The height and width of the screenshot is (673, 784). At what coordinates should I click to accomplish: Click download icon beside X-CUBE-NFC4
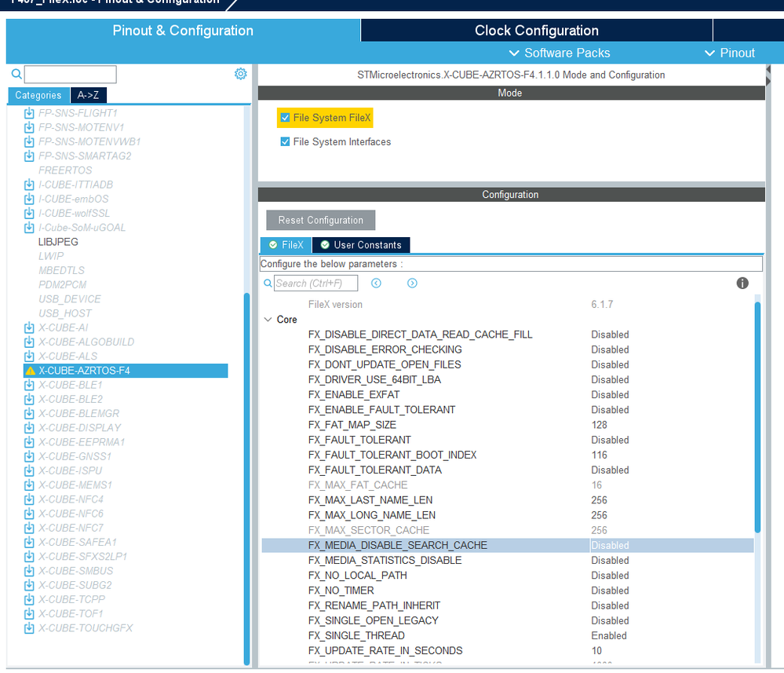tap(29, 499)
